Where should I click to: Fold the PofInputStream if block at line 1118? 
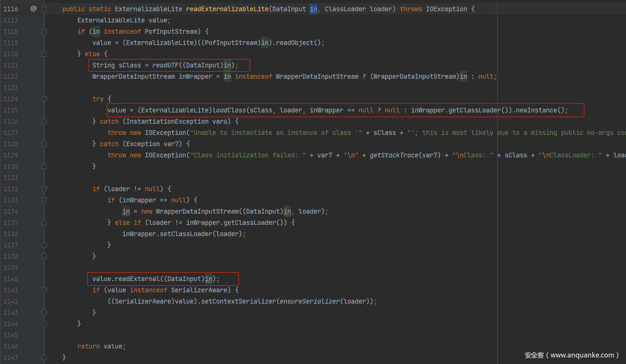click(44, 31)
